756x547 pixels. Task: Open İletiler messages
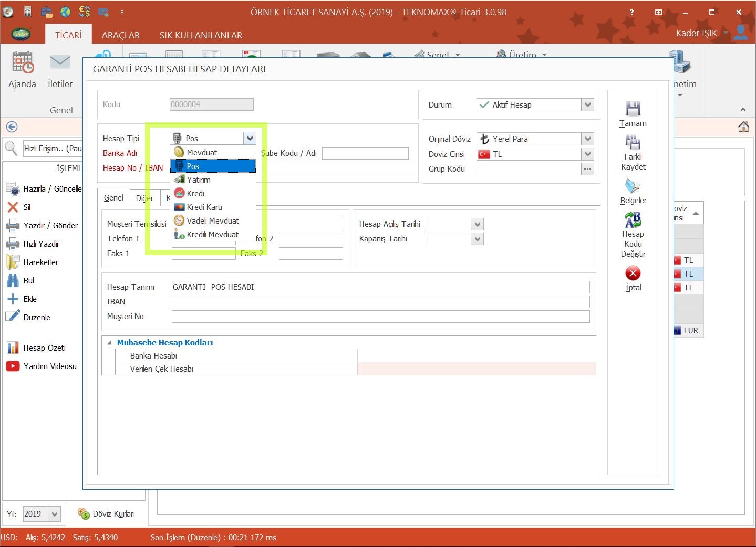click(60, 70)
